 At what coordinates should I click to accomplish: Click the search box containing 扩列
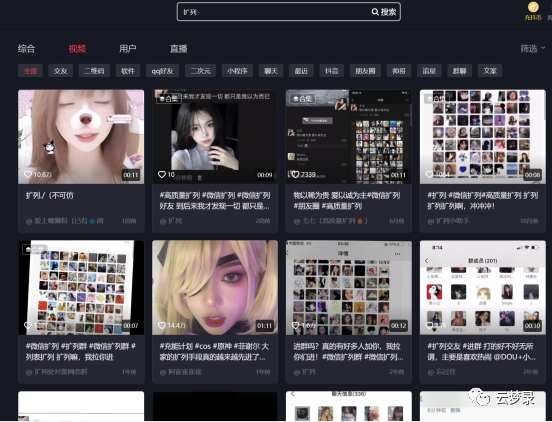point(288,12)
